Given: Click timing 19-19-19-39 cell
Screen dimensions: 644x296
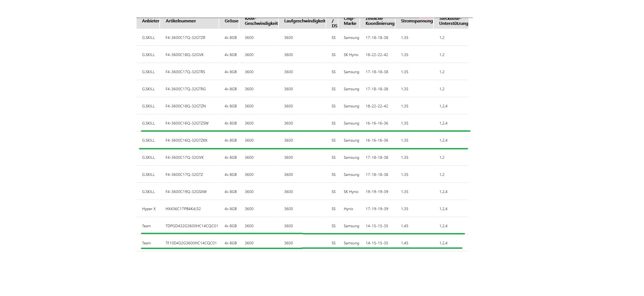Looking at the screenshot, I should 377,192.
